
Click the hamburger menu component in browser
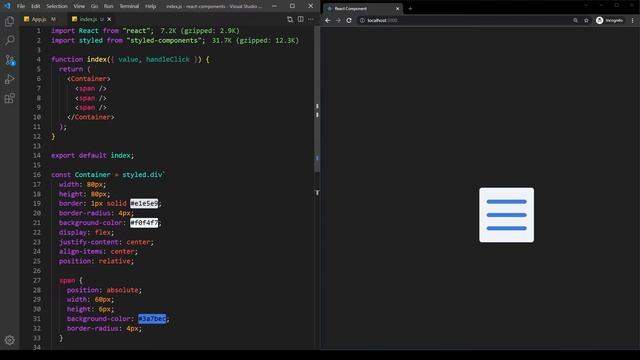point(506,215)
